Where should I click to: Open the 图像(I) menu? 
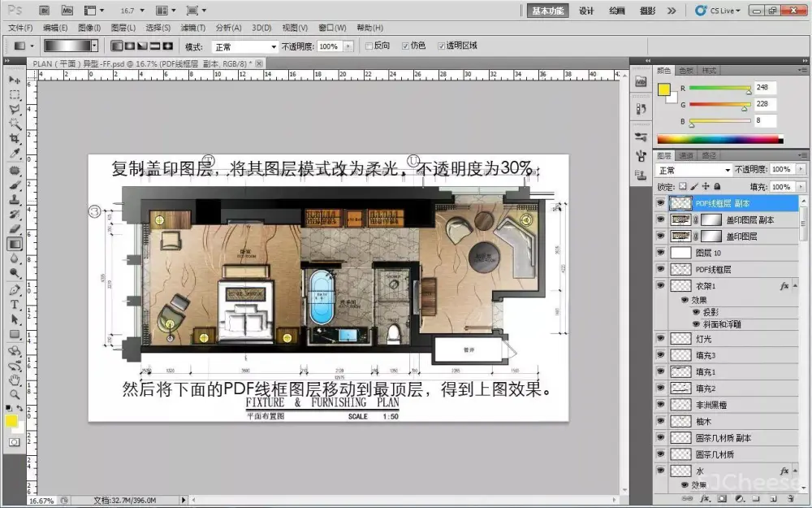click(x=89, y=28)
